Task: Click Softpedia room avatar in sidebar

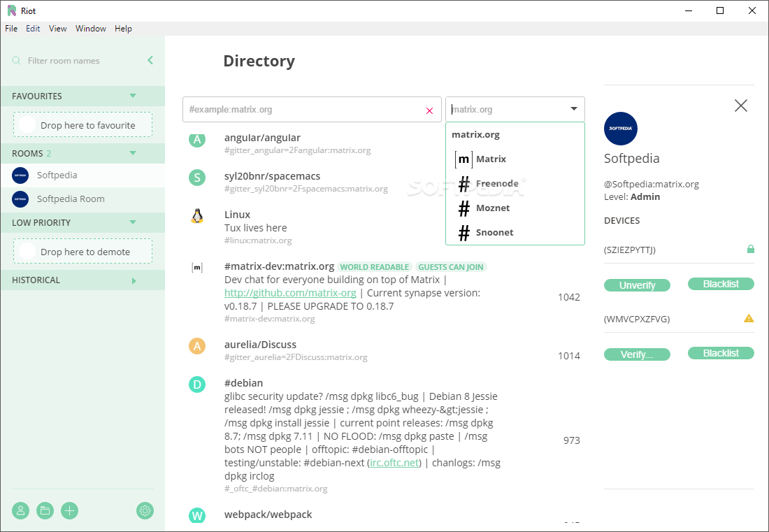Action: (x=20, y=175)
